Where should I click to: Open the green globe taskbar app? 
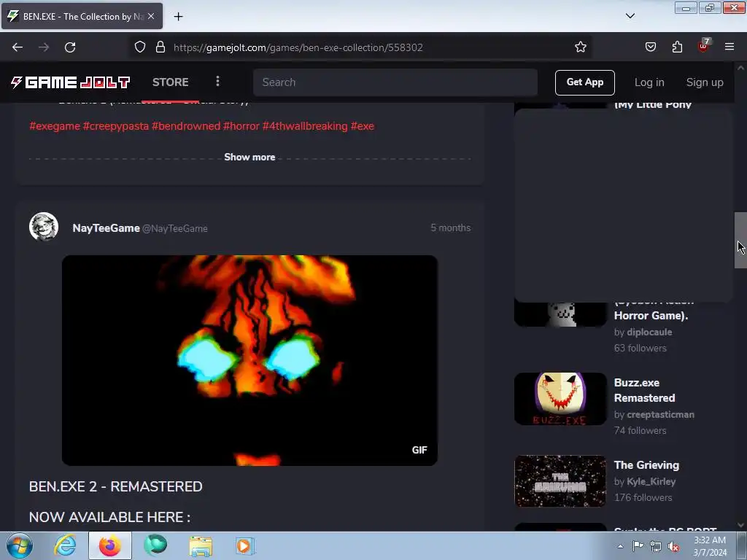155,545
